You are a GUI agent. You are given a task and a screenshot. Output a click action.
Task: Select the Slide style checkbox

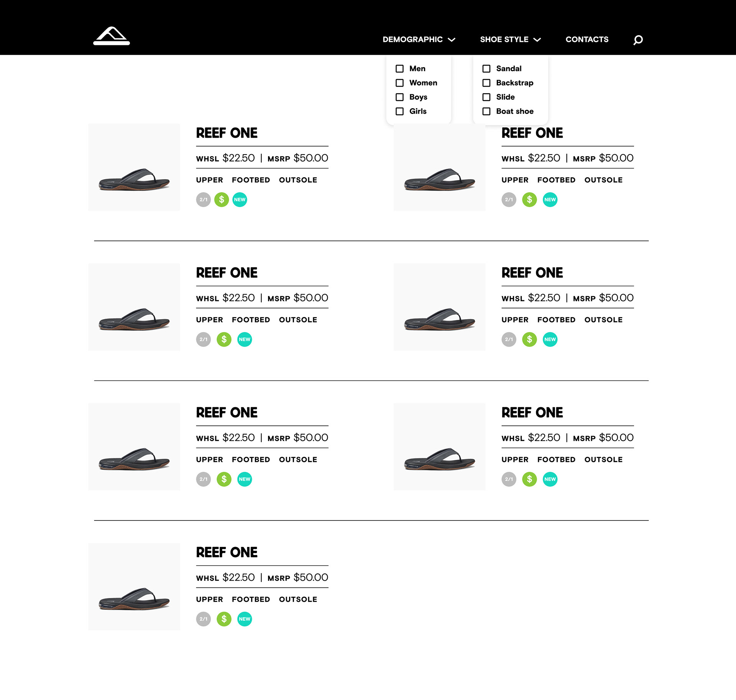pos(486,97)
